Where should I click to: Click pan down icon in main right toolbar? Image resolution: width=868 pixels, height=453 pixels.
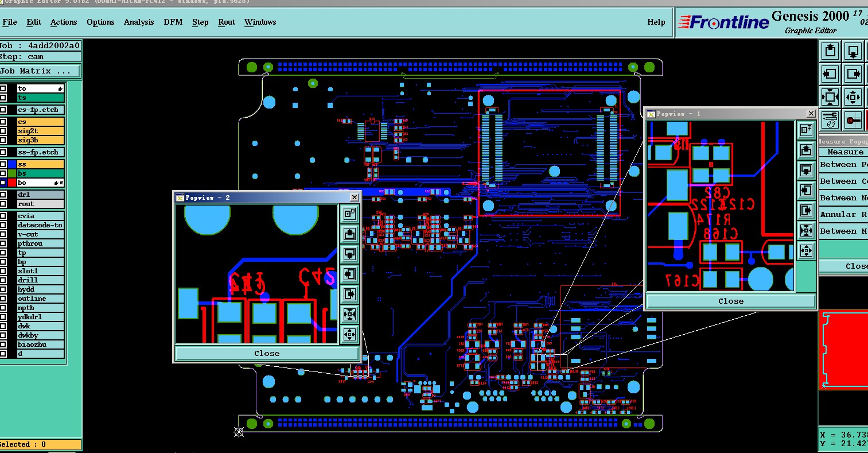854,51
